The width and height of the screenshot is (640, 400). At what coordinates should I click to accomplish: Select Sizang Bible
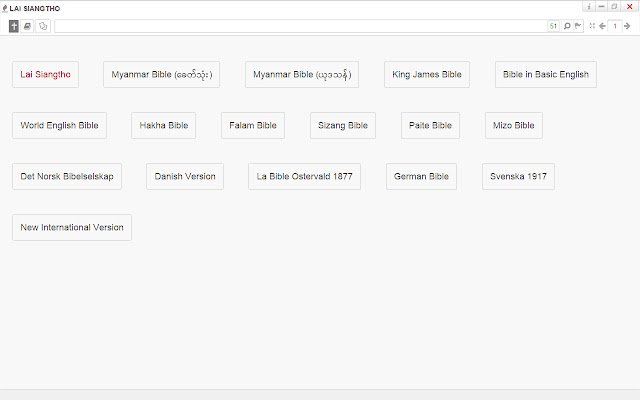tap(343, 125)
